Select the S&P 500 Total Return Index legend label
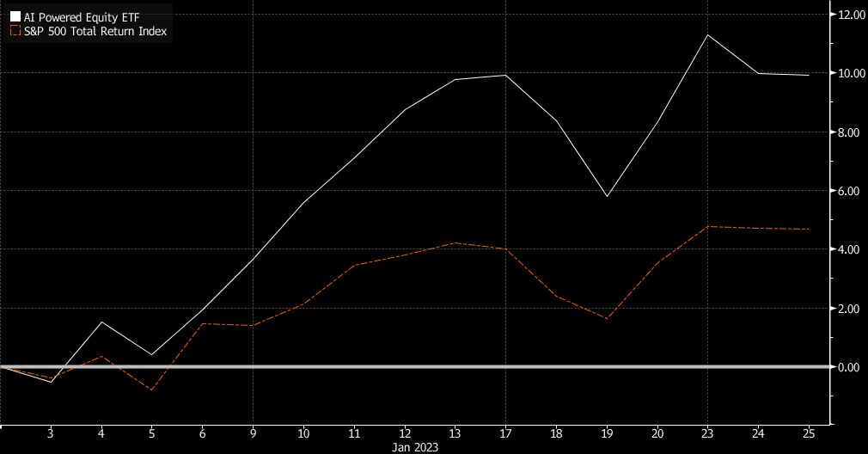This screenshot has height=454, width=868. pos(96,31)
